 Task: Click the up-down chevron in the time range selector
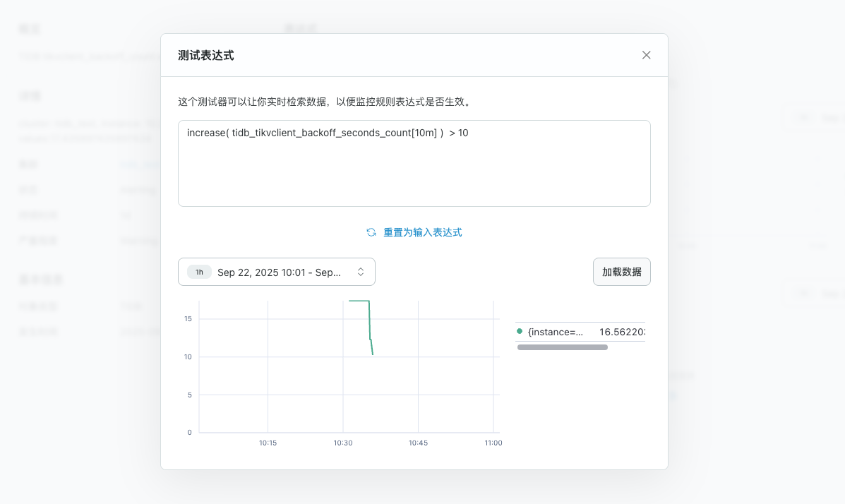coord(361,272)
